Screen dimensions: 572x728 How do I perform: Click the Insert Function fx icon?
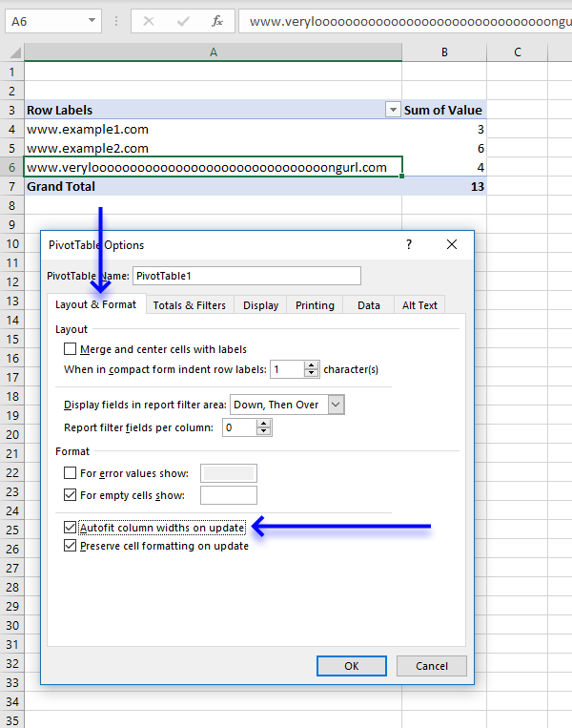[217, 21]
